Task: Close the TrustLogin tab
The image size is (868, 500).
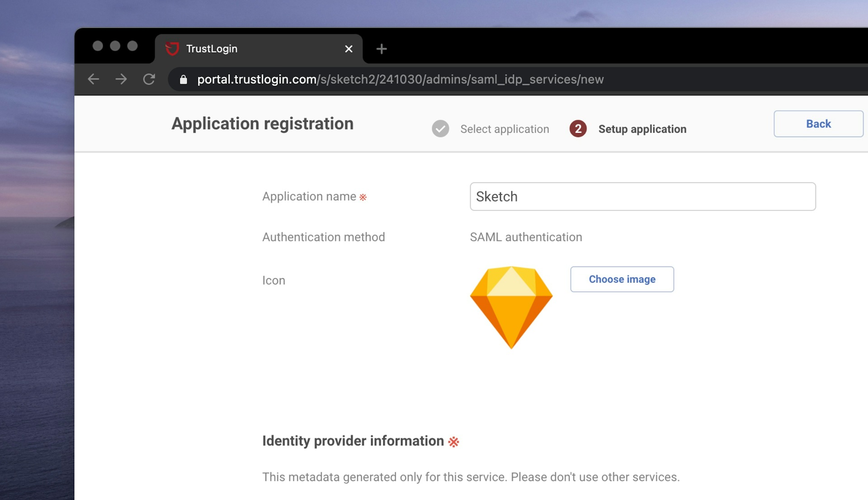Action: pos(348,48)
